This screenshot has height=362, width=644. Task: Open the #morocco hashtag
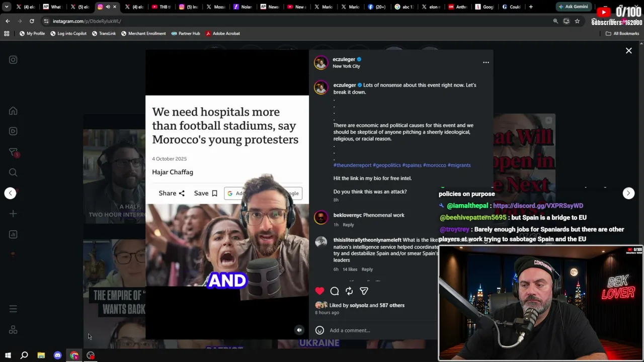pyautogui.click(x=435, y=165)
